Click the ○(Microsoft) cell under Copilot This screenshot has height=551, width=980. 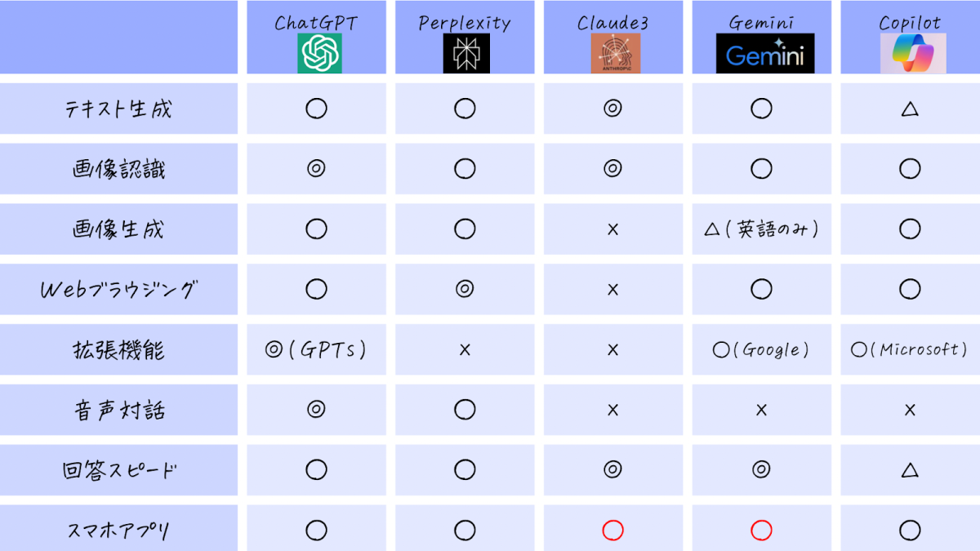[910, 350]
